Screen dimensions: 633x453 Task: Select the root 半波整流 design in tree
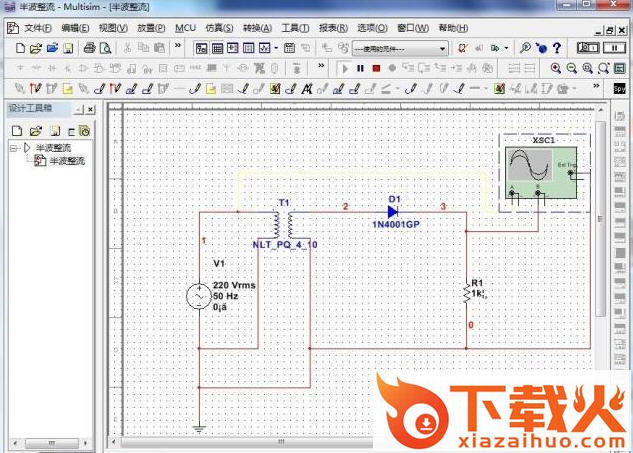coord(53,148)
